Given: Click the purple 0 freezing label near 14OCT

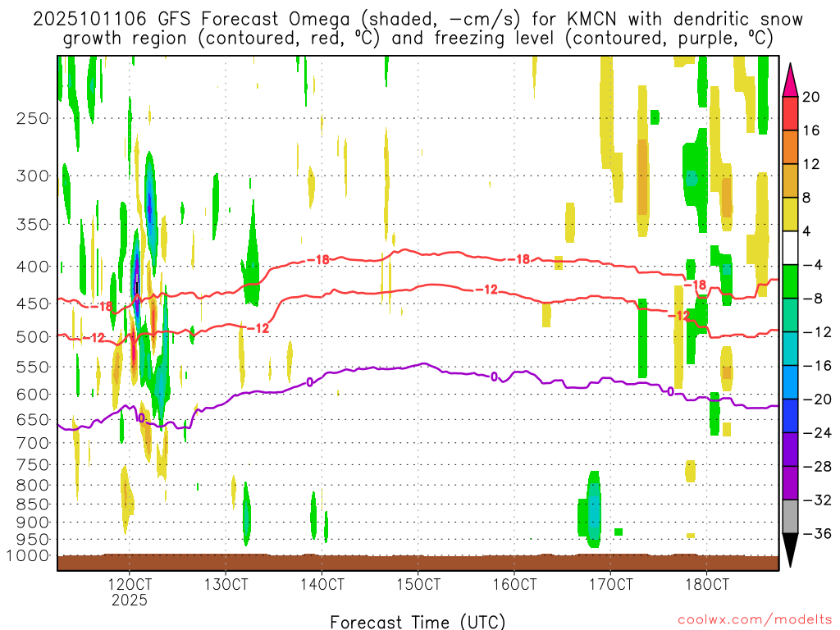Looking at the screenshot, I should 309,382.
